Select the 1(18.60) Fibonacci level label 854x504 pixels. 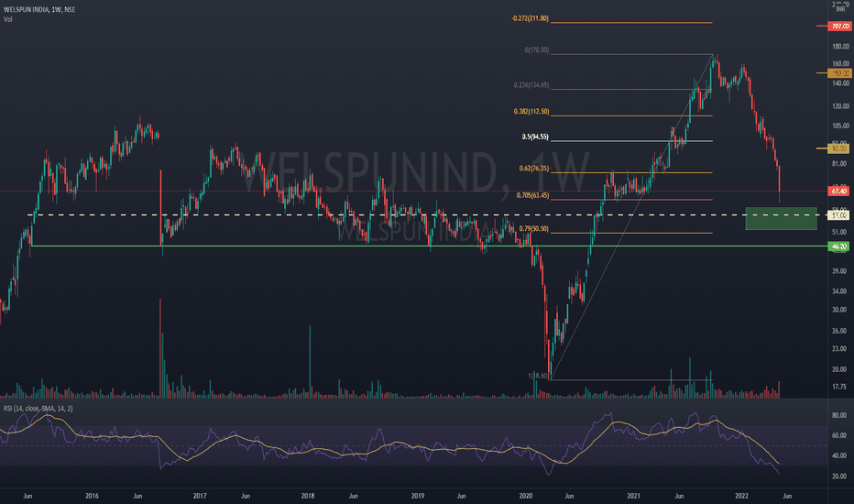click(538, 376)
